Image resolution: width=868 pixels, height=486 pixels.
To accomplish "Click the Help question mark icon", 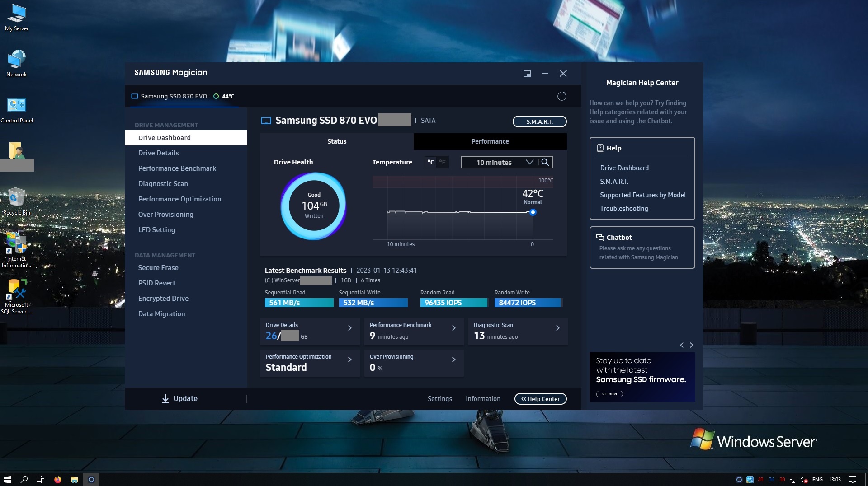I will (600, 148).
